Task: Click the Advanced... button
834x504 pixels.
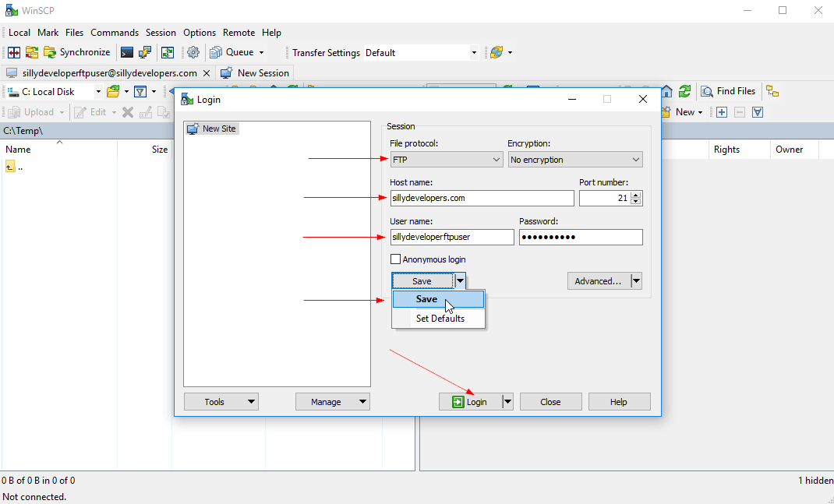Action: pyautogui.click(x=599, y=281)
